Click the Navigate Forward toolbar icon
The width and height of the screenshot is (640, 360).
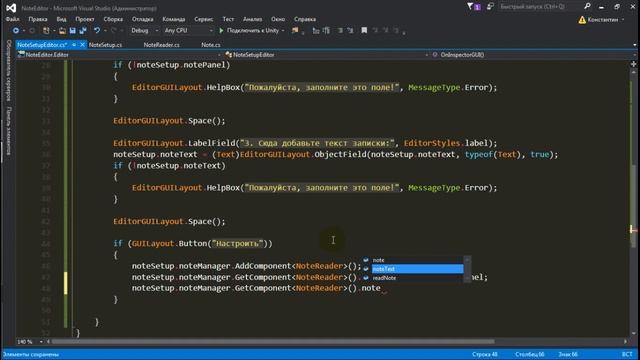pos(32,31)
